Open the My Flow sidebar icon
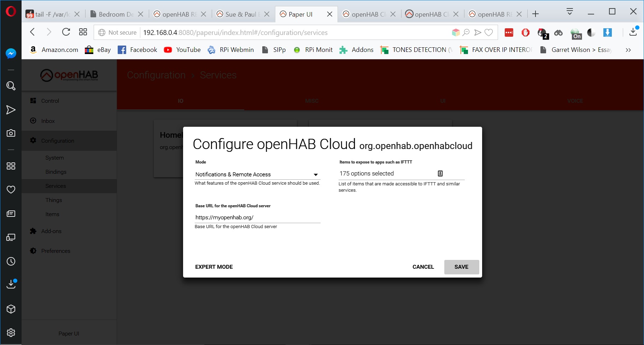Image resolution: width=644 pixels, height=345 pixels. point(11,110)
